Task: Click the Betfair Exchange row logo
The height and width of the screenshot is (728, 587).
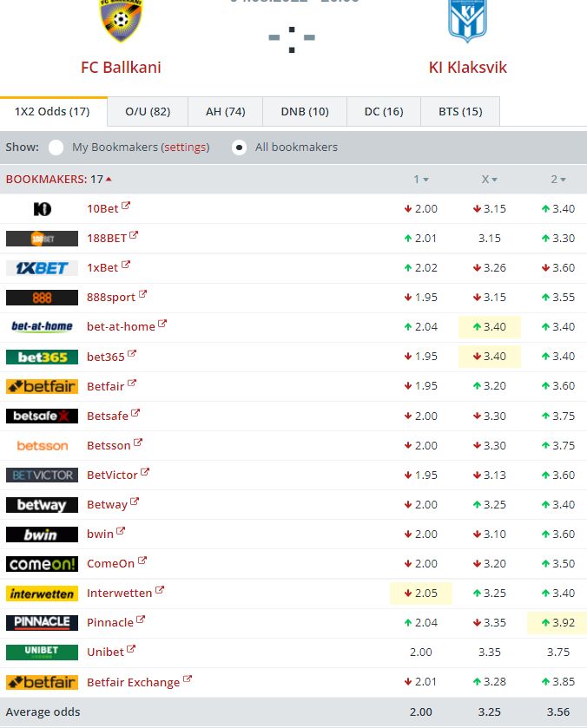Action: coord(42,682)
